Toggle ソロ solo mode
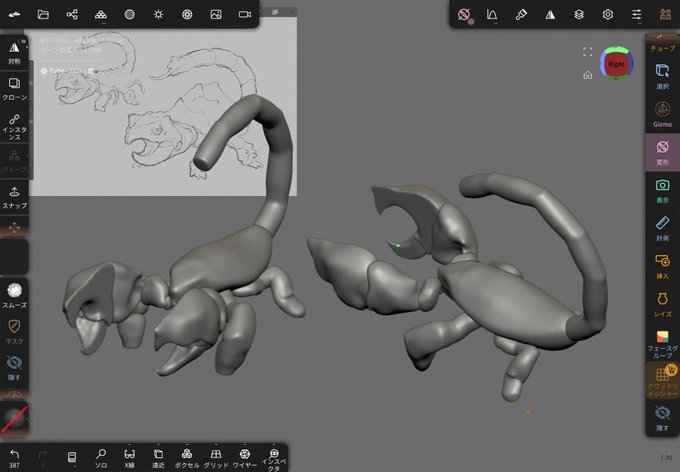The image size is (680, 472). click(x=101, y=458)
